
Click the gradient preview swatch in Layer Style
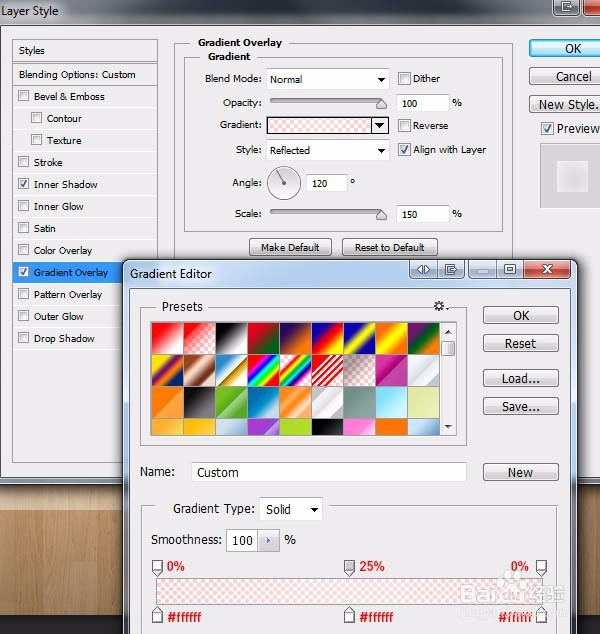click(319, 125)
